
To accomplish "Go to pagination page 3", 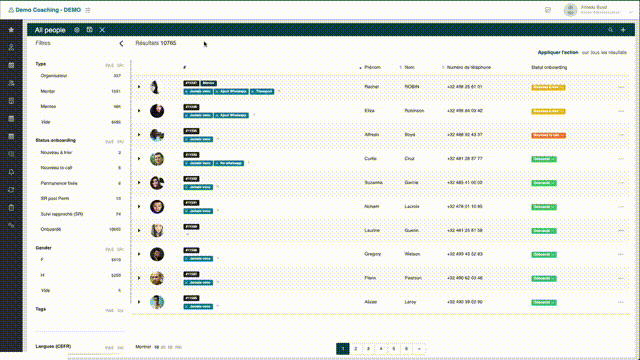I will [x=368, y=349].
